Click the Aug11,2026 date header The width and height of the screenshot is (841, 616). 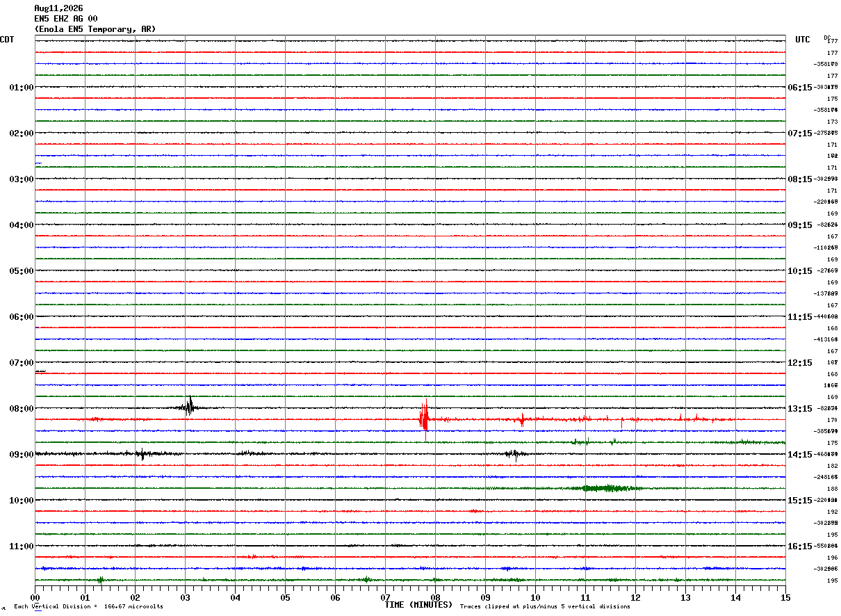[x=58, y=8]
